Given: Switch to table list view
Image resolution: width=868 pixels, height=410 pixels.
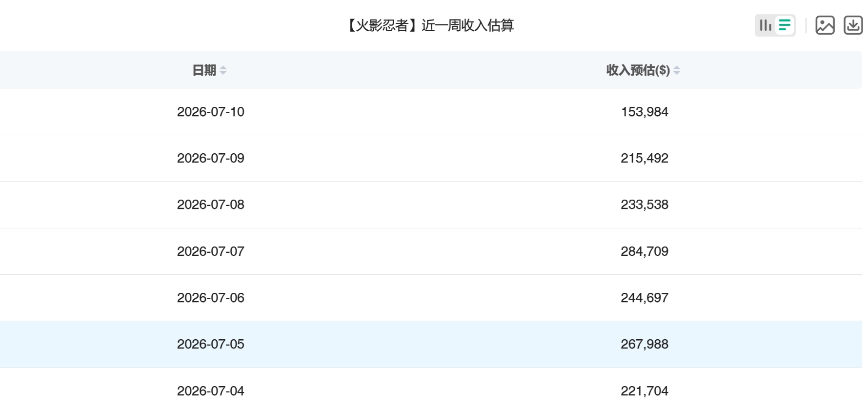Looking at the screenshot, I should (x=785, y=25).
